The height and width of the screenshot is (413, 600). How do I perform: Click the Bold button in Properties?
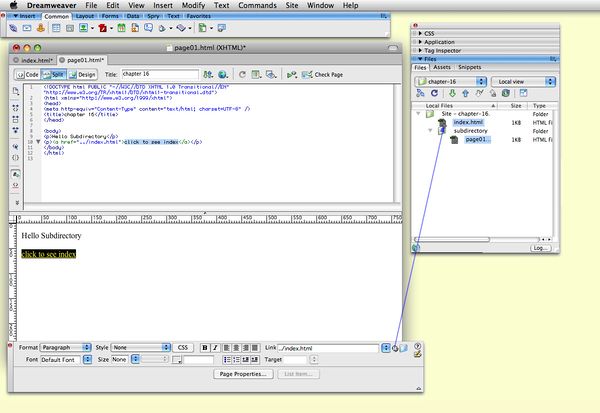[205, 347]
